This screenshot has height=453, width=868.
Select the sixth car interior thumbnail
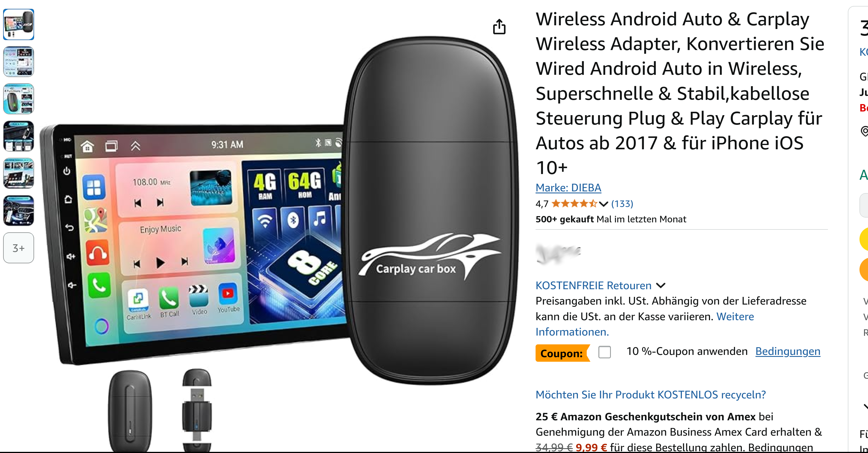click(18, 210)
